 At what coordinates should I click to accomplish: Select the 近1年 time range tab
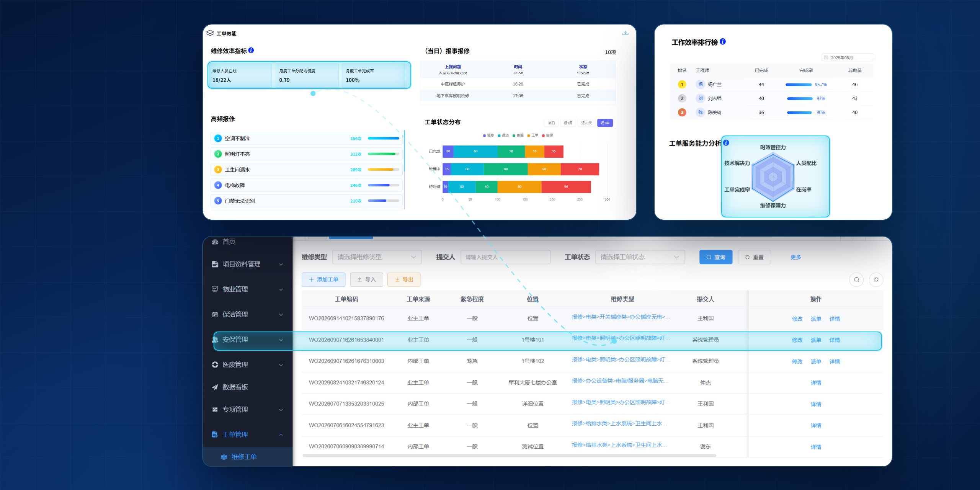click(605, 123)
